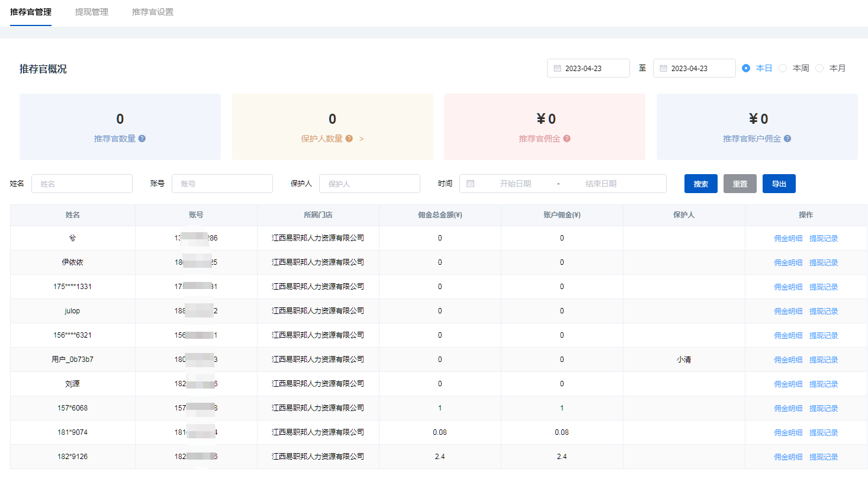Focus the 保护人 input field
This screenshot has height=478, width=868.
coord(369,184)
